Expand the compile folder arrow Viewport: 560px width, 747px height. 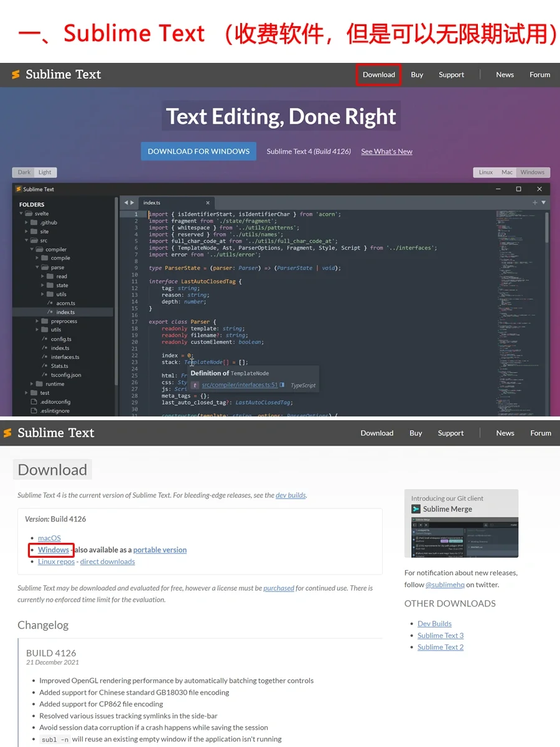pos(37,258)
